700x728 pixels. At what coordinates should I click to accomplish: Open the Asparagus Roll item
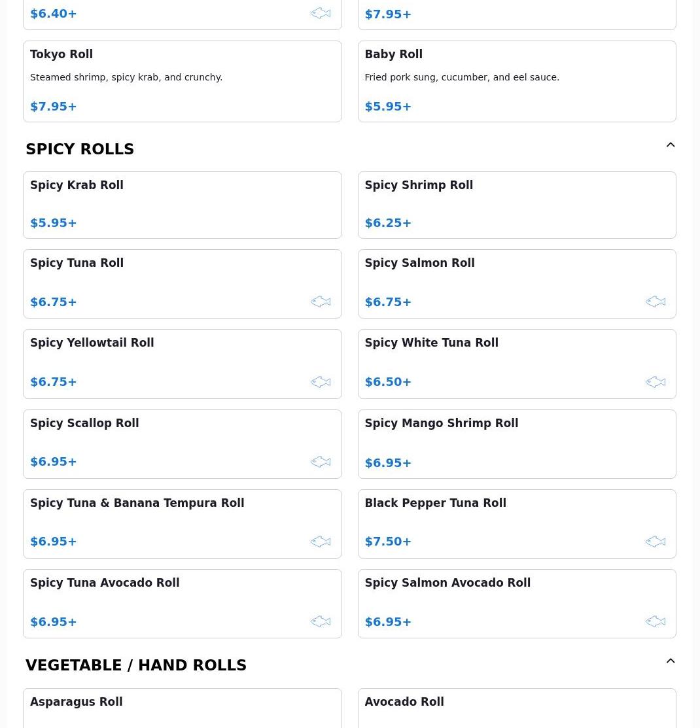tap(183, 708)
